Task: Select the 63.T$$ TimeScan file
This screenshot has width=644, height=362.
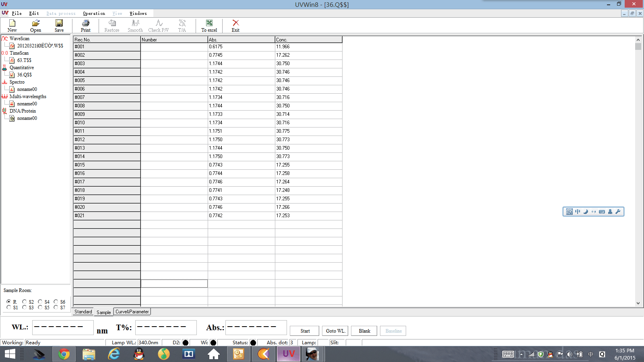Action: 24,60
